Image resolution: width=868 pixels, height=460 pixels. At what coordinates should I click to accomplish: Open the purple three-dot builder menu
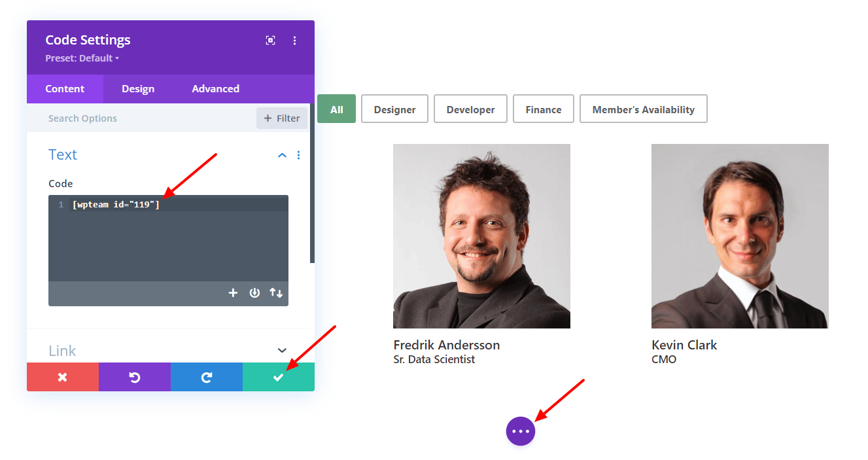[521, 431]
